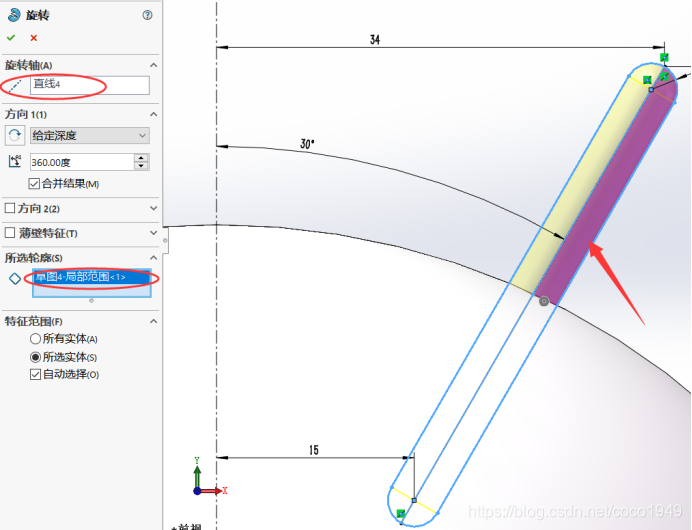Enable the 薄壁特征(T) checkbox
Screen dimensions: 692x530
(10, 233)
